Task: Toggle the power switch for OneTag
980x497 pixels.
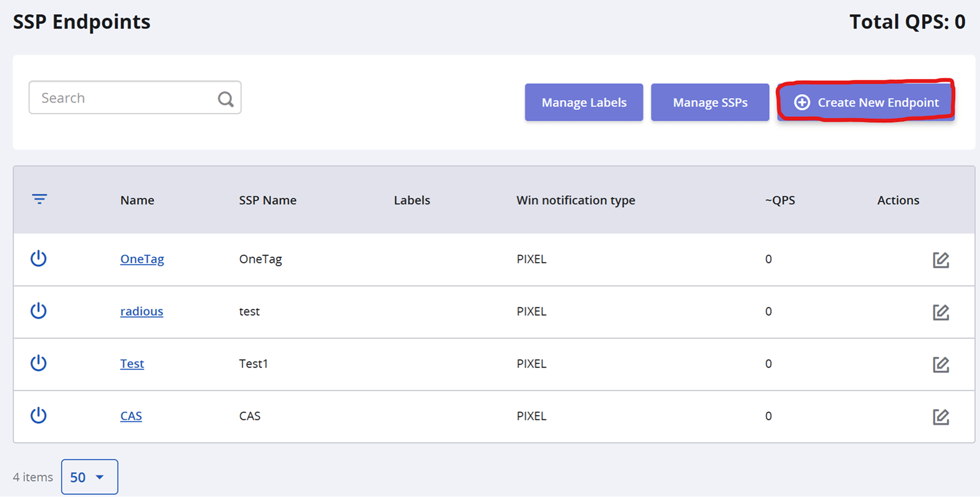Action: click(38, 259)
